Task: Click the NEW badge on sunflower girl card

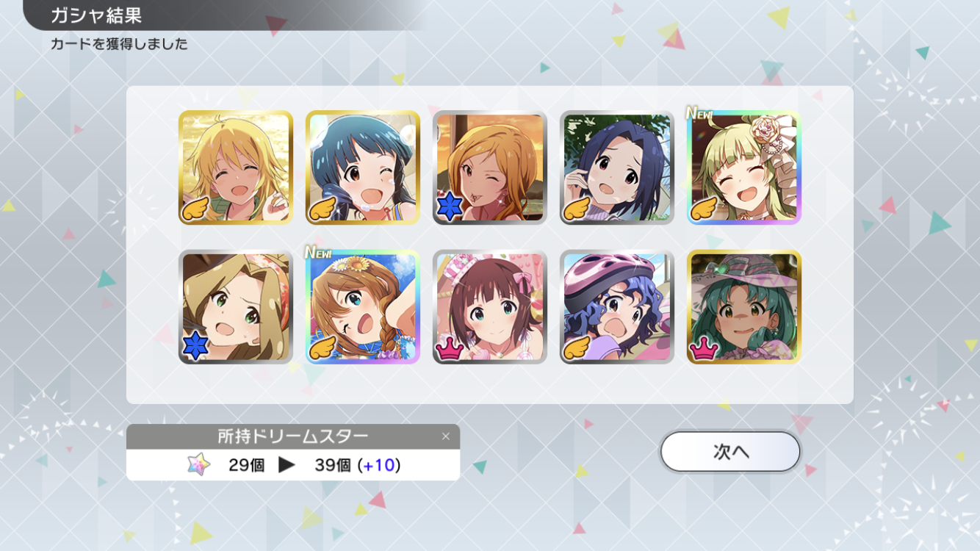Action: click(319, 253)
